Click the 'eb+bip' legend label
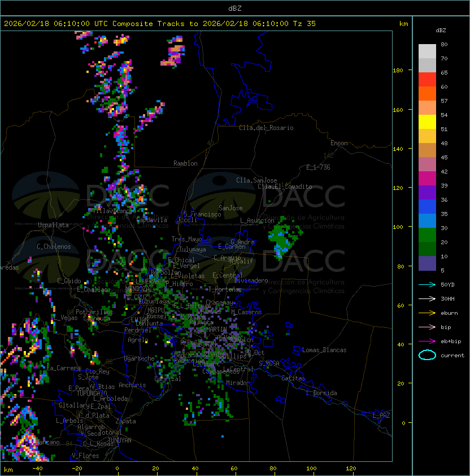 (x=451, y=341)
